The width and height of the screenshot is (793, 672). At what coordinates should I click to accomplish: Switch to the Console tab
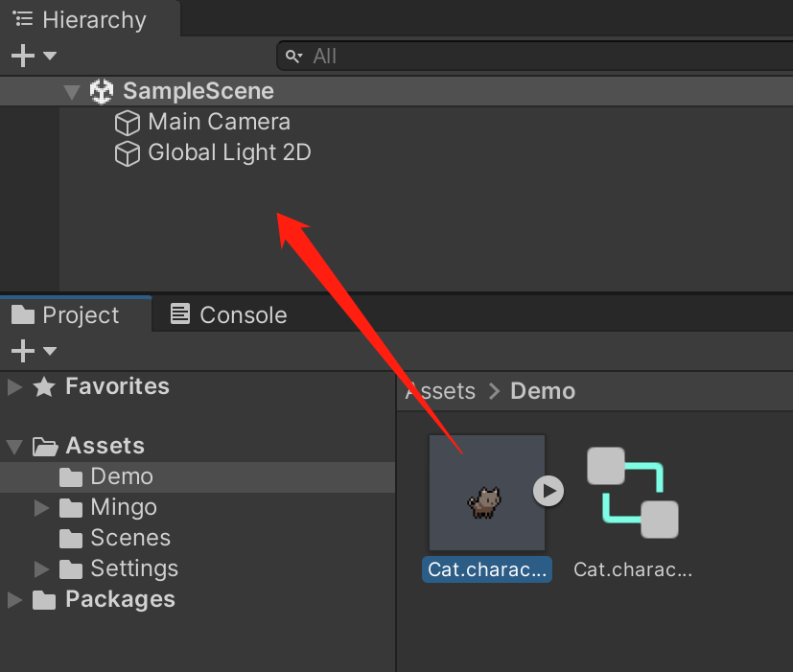pos(228,315)
